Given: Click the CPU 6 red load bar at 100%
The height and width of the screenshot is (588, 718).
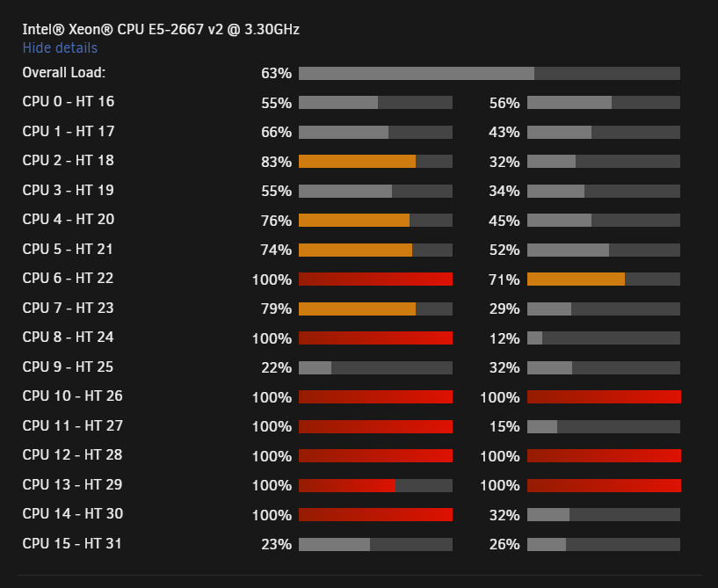Looking at the screenshot, I should point(375,279).
